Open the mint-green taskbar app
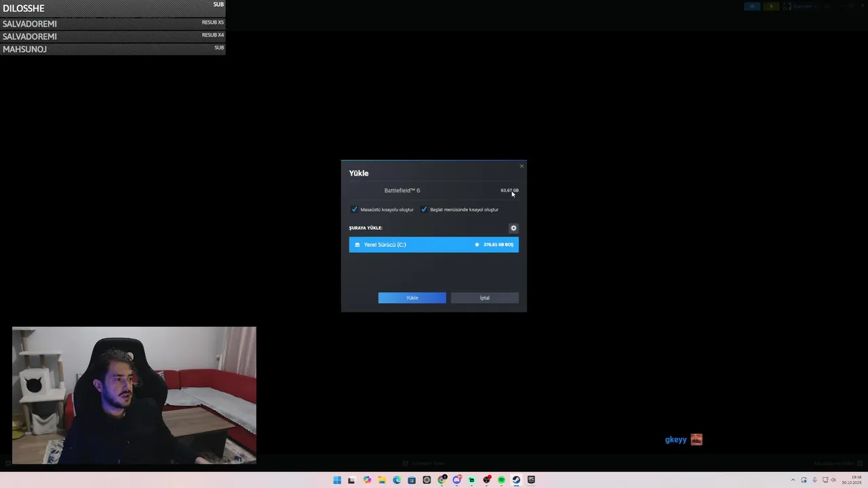The height and width of the screenshot is (488, 868). click(472, 480)
